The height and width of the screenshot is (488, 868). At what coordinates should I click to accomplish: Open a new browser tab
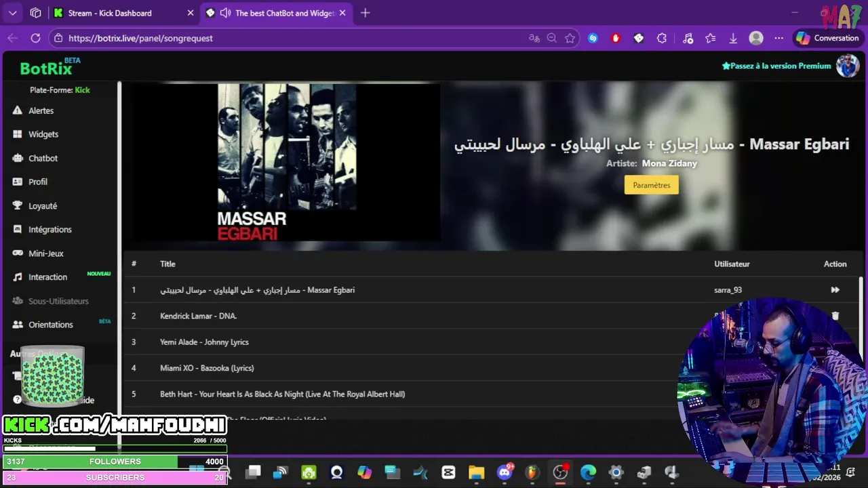click(365, 13)
